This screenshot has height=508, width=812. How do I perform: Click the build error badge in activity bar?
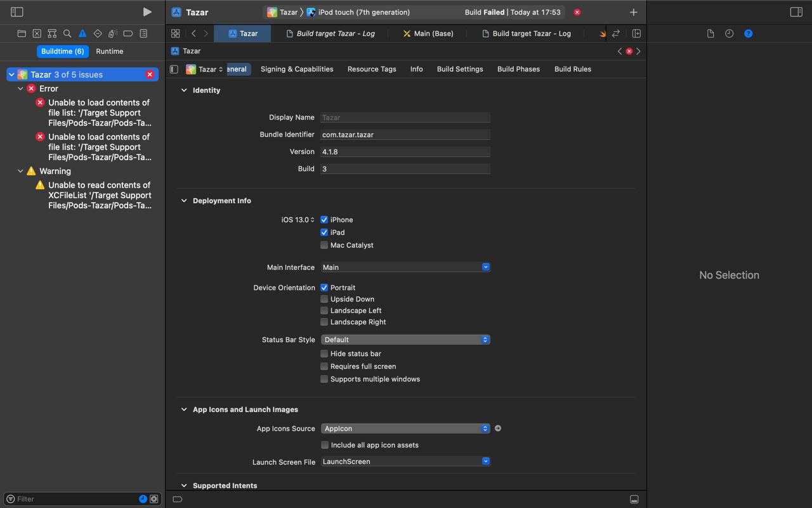click(577, 12)
